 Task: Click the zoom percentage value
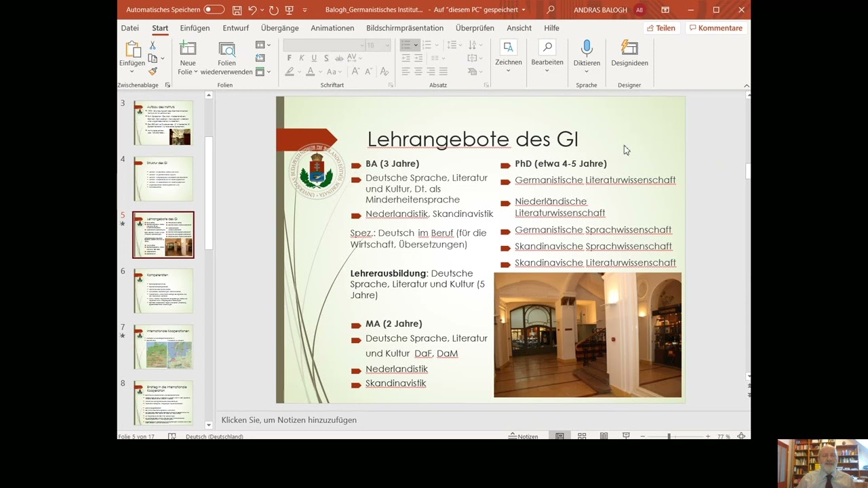tap(724, 436)
